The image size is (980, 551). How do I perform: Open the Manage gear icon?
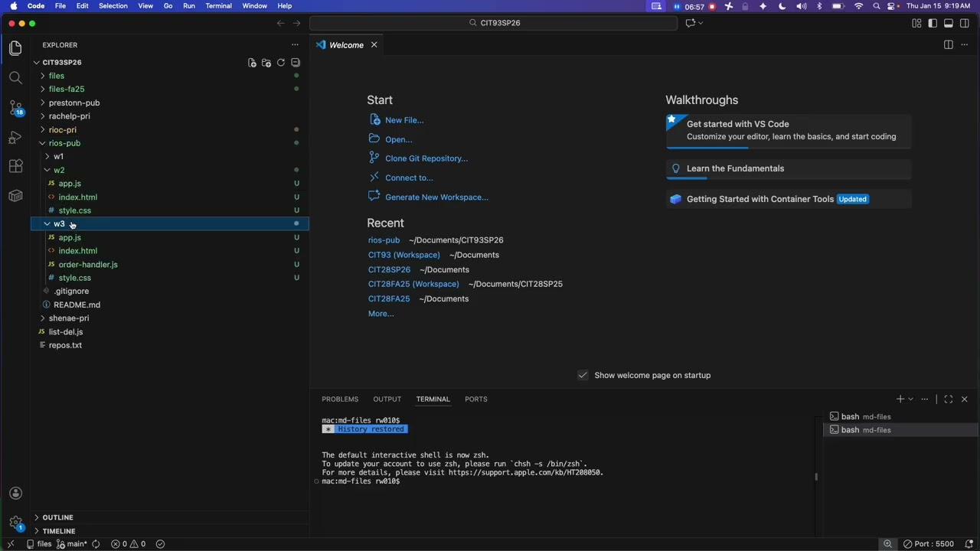(15, 523)
